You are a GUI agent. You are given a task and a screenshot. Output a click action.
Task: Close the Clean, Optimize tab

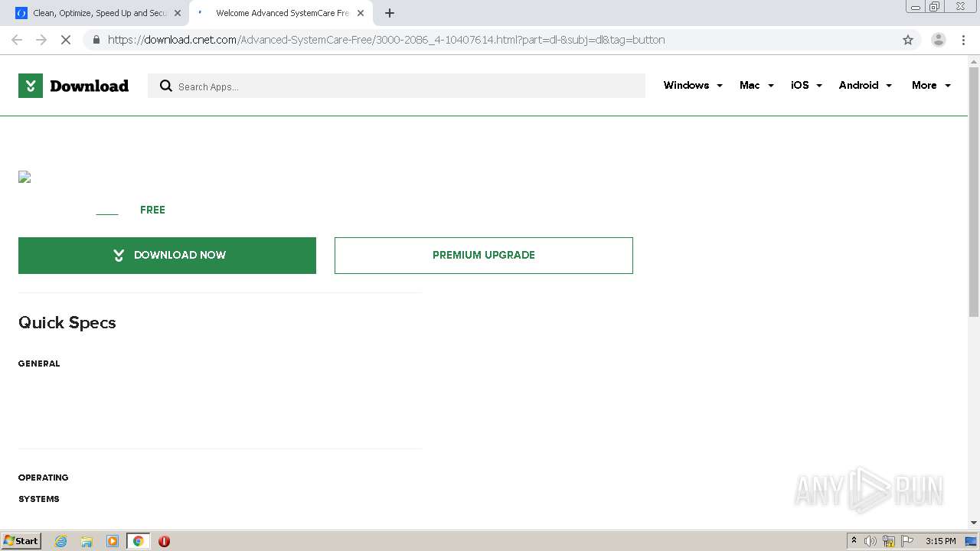click(178, 13)
